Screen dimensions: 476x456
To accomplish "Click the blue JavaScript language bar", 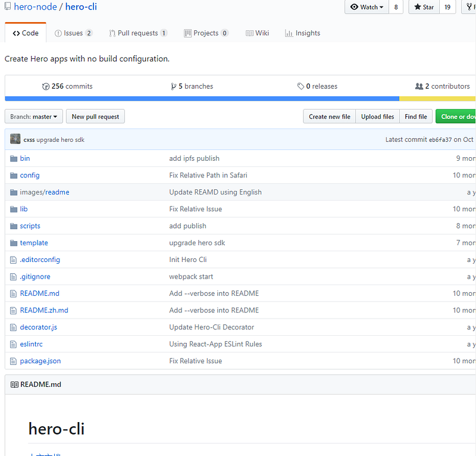I will point(202,99).
